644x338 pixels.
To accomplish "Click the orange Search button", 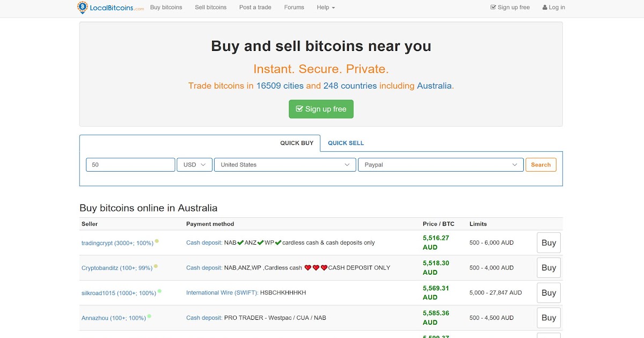I will (x=541, y=165).
